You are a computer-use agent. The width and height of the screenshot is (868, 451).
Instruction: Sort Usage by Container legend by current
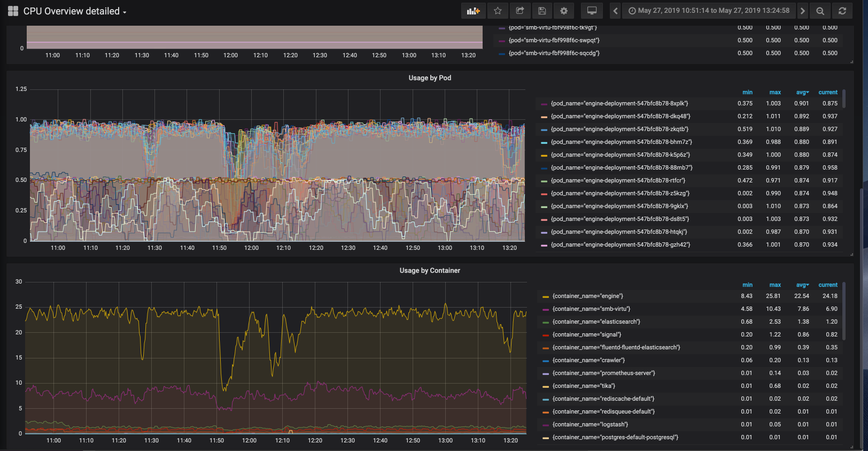[x=827, y=285]
